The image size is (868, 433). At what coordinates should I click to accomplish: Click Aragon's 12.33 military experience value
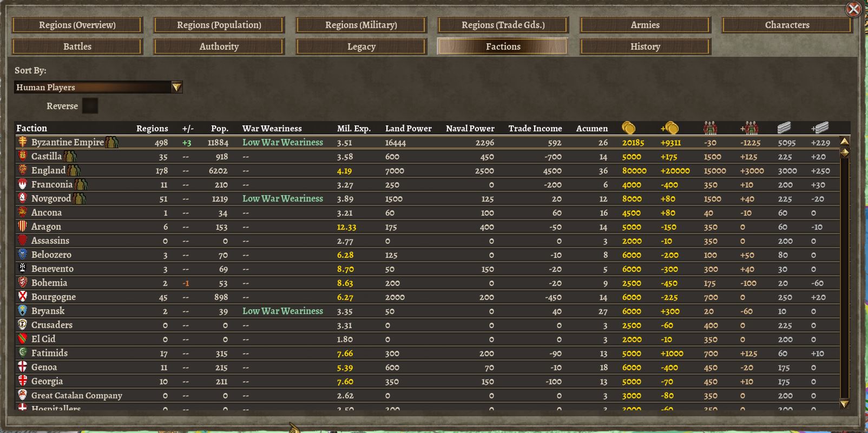click(x=346, y=227)
